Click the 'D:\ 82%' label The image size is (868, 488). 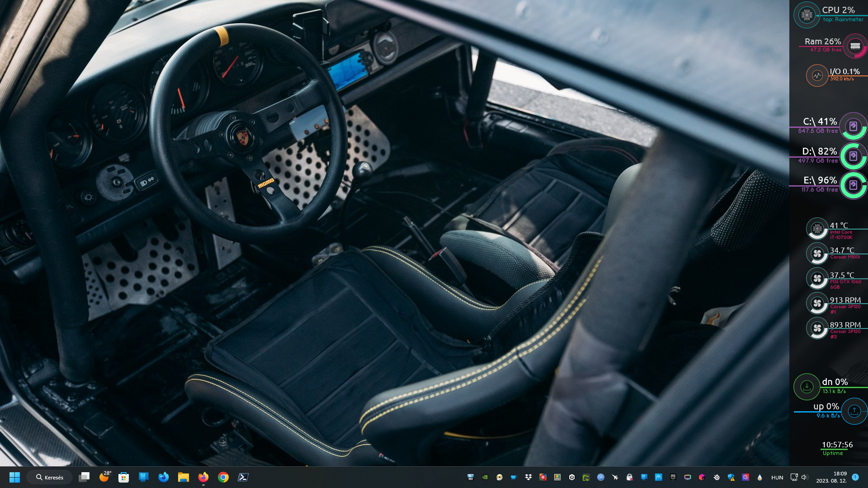pos(820,151)
